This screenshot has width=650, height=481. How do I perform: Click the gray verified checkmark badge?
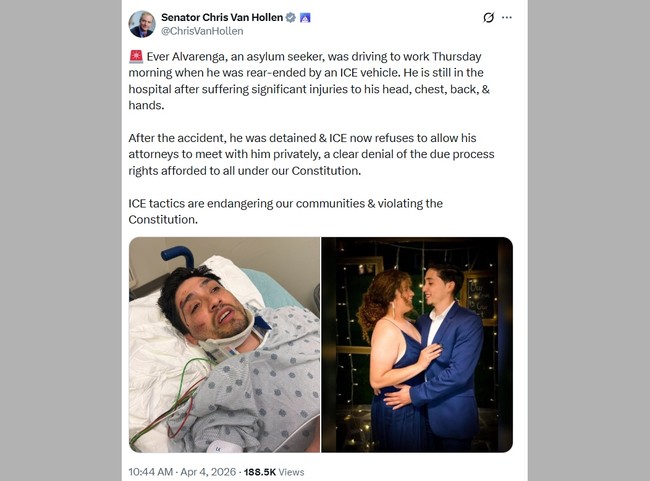click(291, 18)
